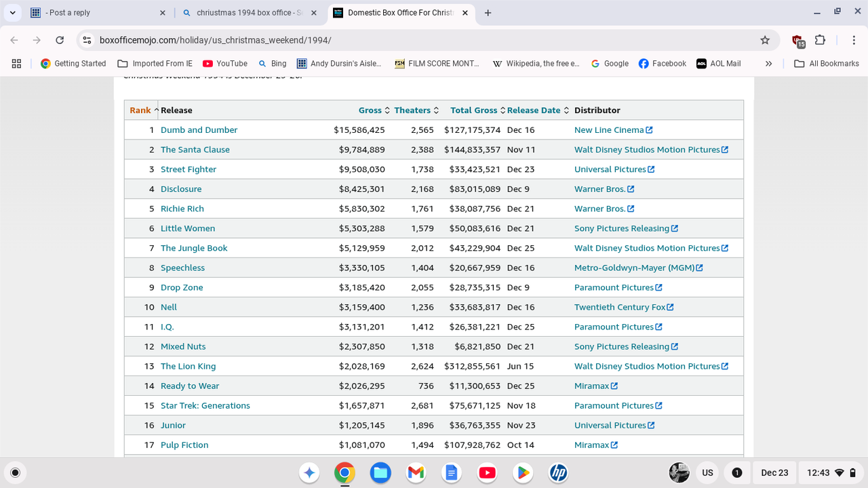Open Imported From IE bookmark folder
Screen dimensions: 868x488
point(155,63)
